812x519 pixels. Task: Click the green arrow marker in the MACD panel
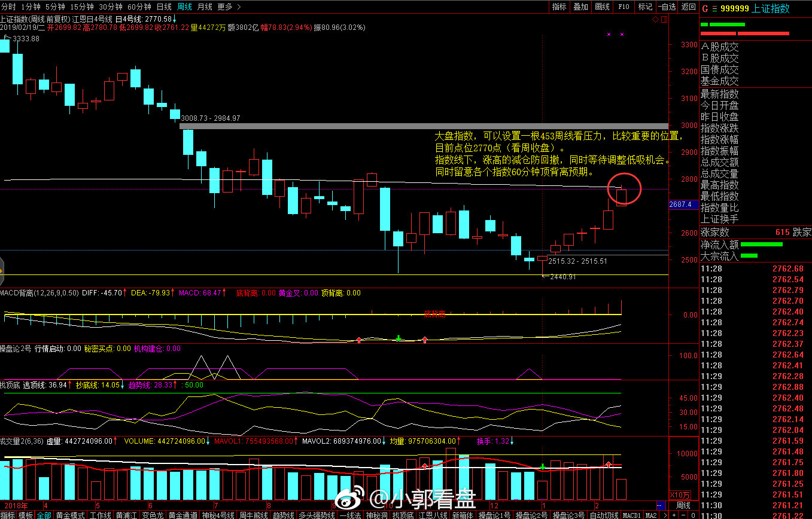click(x=399, y=338)
